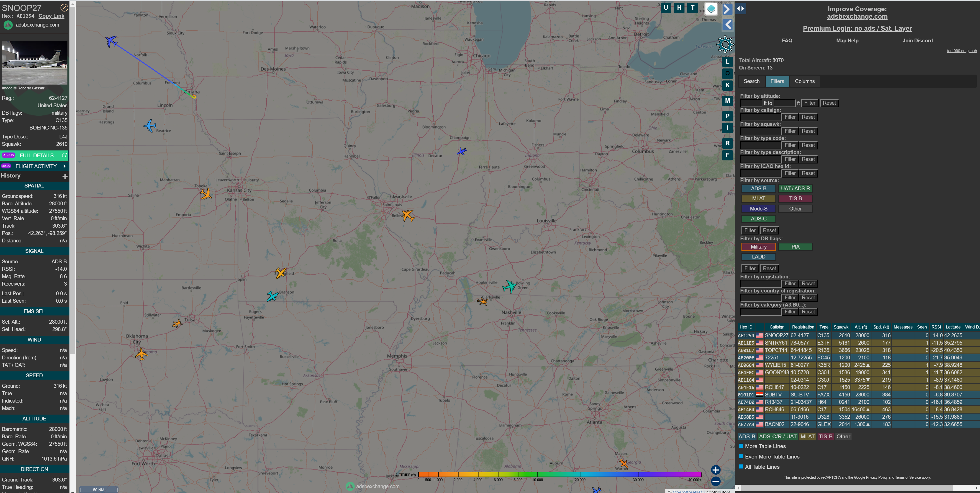Screen dimensions: 980x493
Task: Click the L map toggle button
Action: point(727,62)
